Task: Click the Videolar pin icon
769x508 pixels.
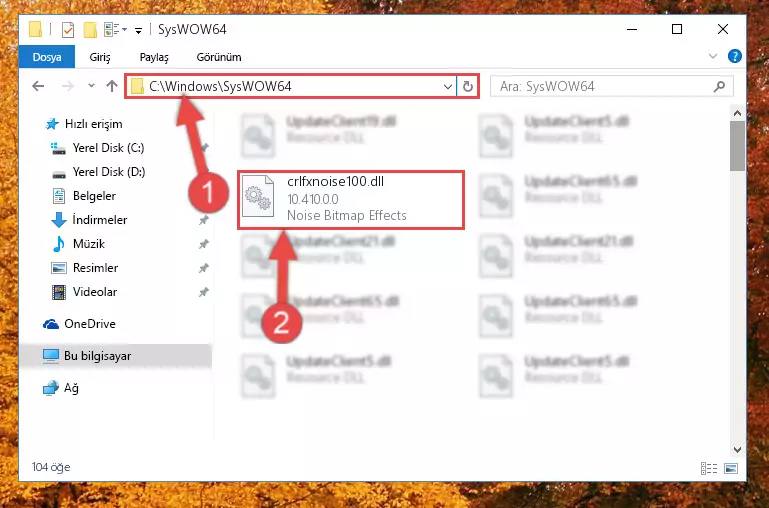Action: 204,292
